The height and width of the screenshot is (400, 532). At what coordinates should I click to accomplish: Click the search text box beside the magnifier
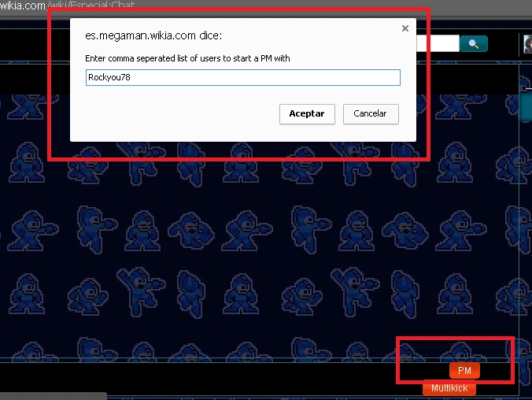pyautogui.click(x=438, y=43)
